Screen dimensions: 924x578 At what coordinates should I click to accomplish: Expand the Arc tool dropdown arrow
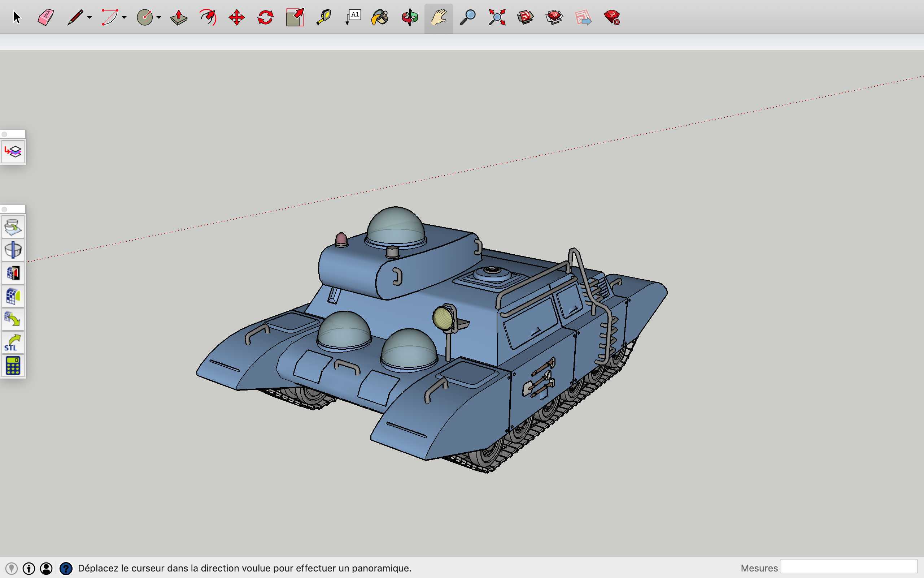point(124,17)
